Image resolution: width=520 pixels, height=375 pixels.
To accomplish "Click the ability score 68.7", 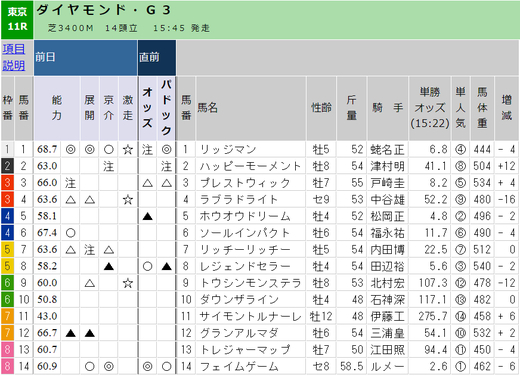I will (x=47, y=149).
